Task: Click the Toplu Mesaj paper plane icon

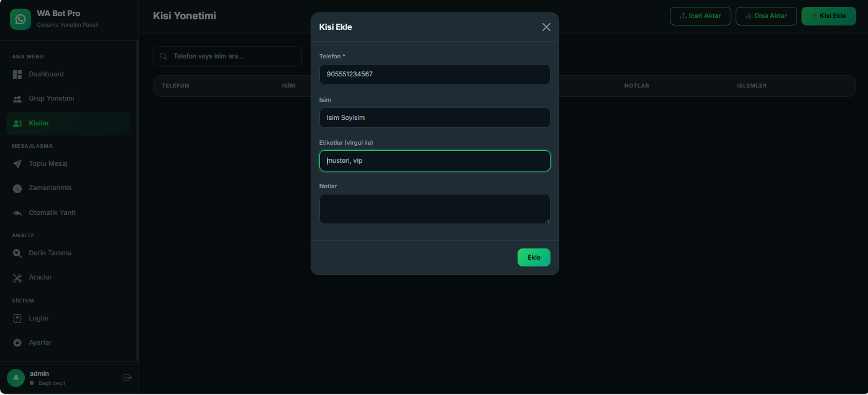Action: [17, 164]
